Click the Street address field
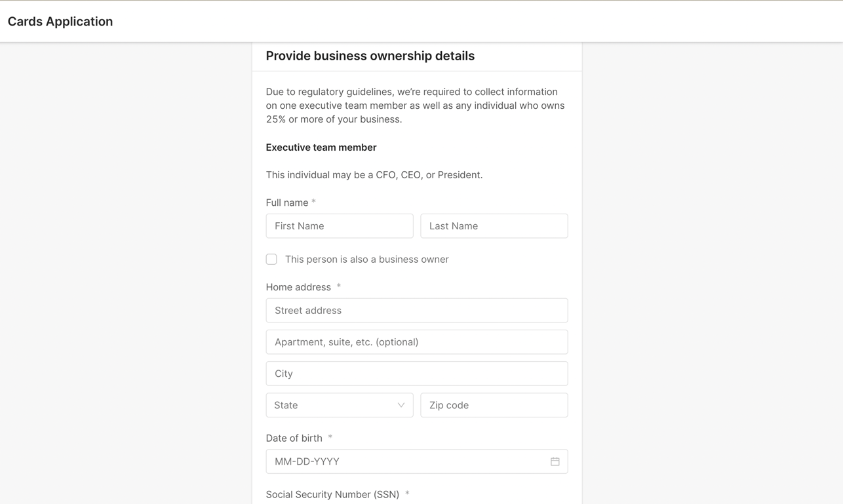The width and height of the screenshot is (843, 504). click(x=417, y=310)
